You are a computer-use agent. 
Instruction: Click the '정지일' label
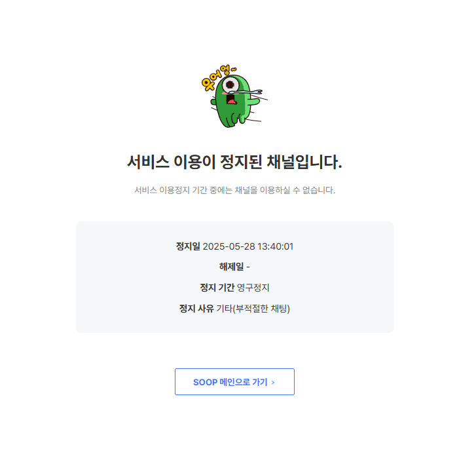coord(188,246)
